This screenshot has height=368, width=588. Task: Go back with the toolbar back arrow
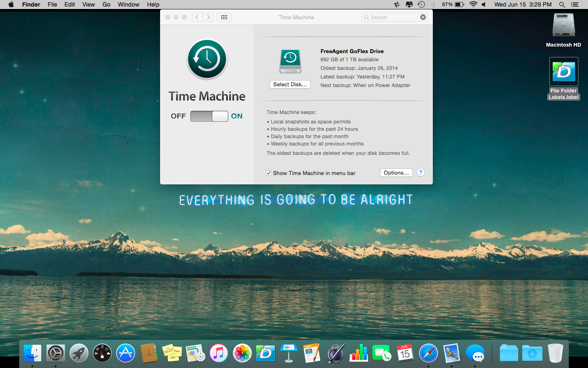197,17
